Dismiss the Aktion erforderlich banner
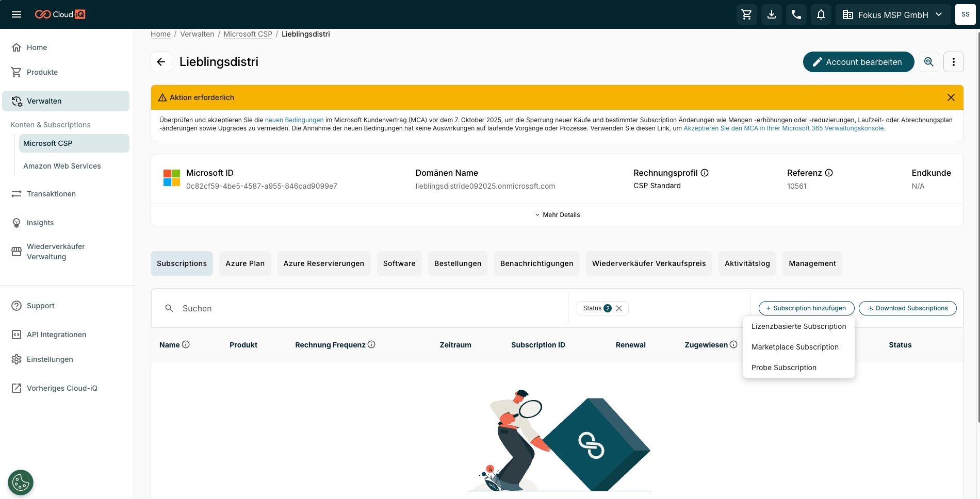Screen dimensions: 980x499 (x=951, y=97)
